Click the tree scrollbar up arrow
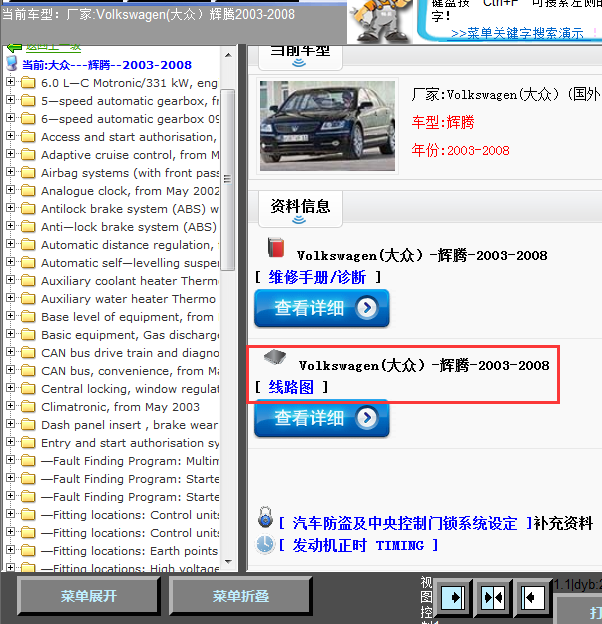The height and width of the screenshot is (624, 602). [228, 55]
